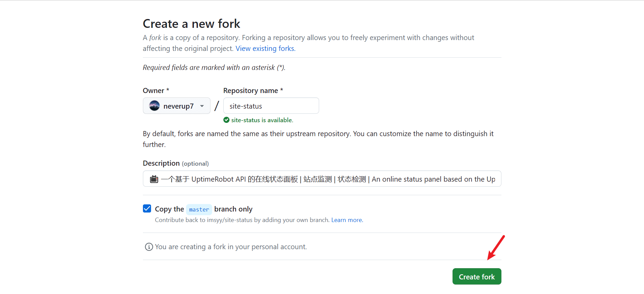Click the emoji icon in the description field

[154, 179]
